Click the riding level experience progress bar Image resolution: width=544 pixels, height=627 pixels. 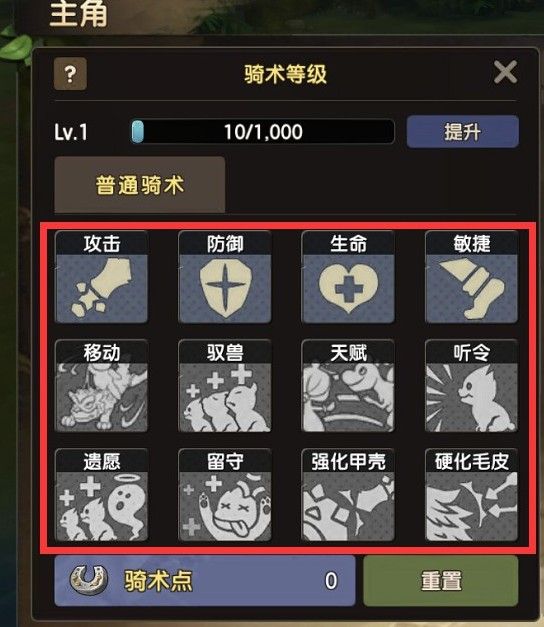tap(263, 132)
